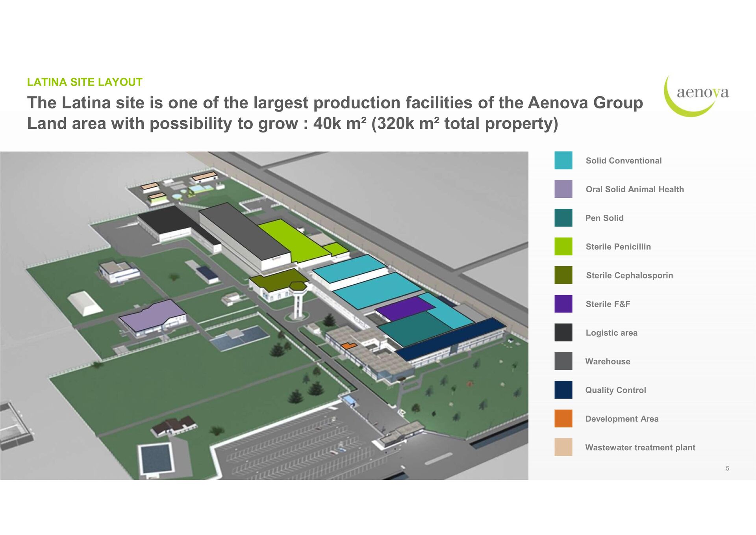
Task: Select the 'Pen Solid' legend text
Action: pyautogui.click(x=604, y=218)
